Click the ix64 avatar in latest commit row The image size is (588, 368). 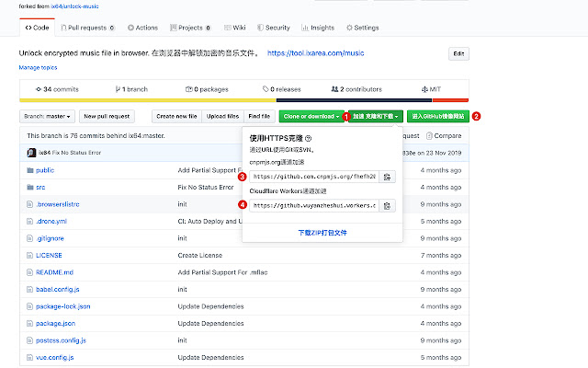tap(31, 152)
